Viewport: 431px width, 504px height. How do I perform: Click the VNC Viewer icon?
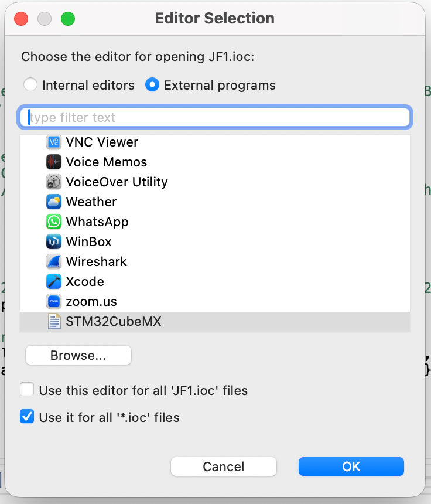click(x=54, y=142)
